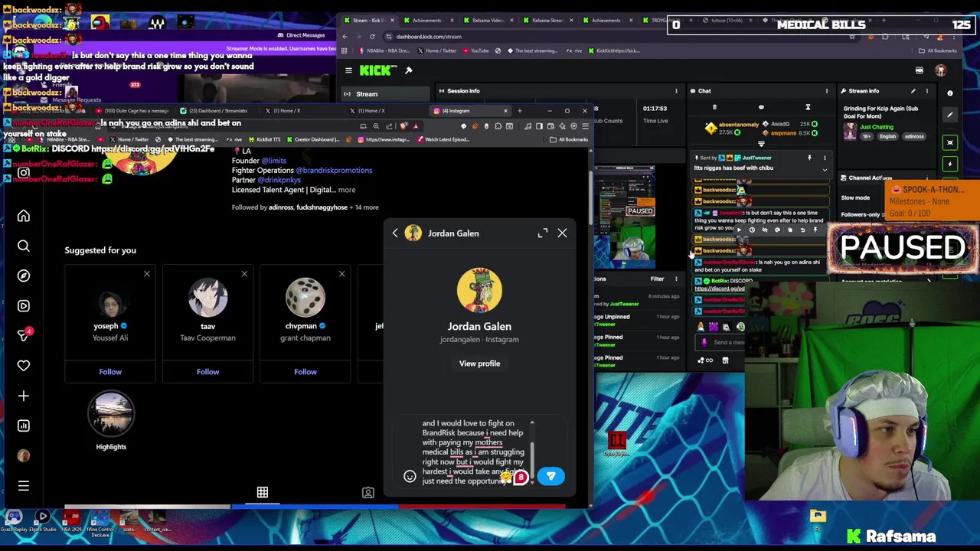Open the Highlights story circle
Image resolution: width=980 pixels, height=551 pixels.
[111, 414]
